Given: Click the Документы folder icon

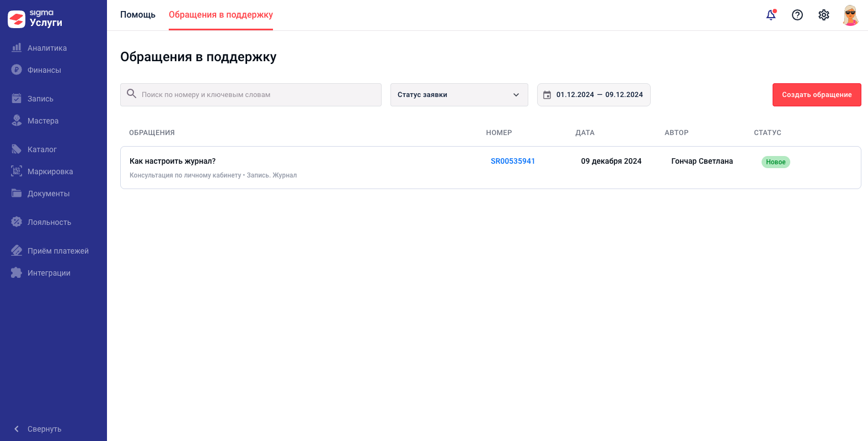Looking at the screenshot, I should (17, 193).
